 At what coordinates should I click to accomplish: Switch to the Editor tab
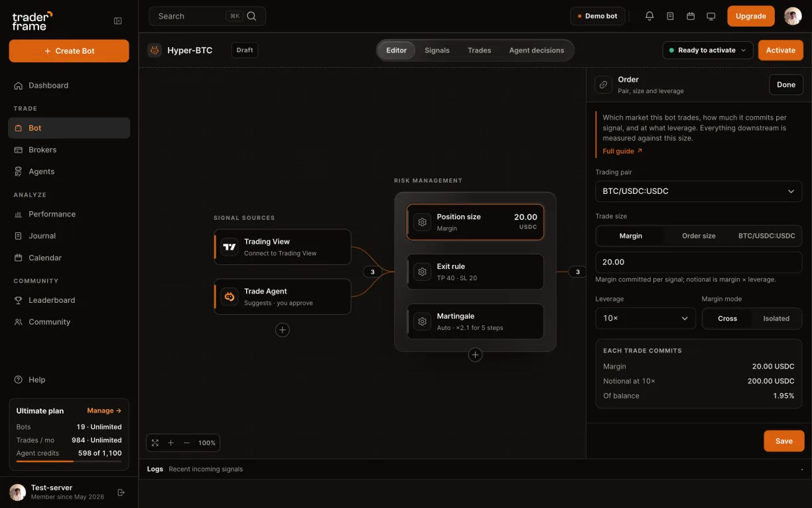click(x=397, y=50)
